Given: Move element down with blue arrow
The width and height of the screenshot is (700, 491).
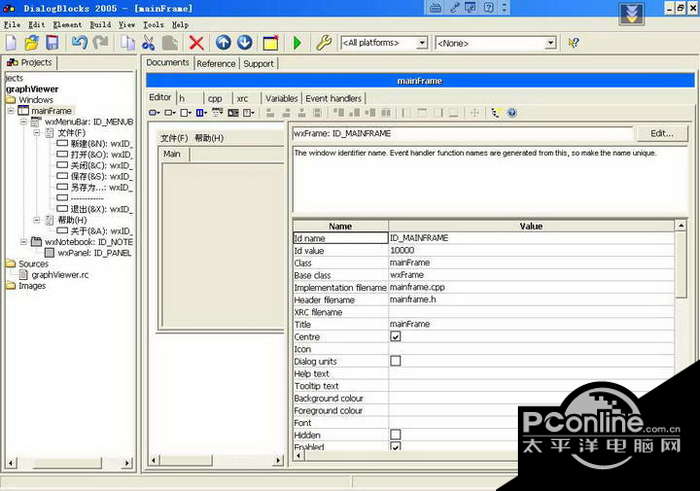Looking at the screenshot, I should [245, 43].
